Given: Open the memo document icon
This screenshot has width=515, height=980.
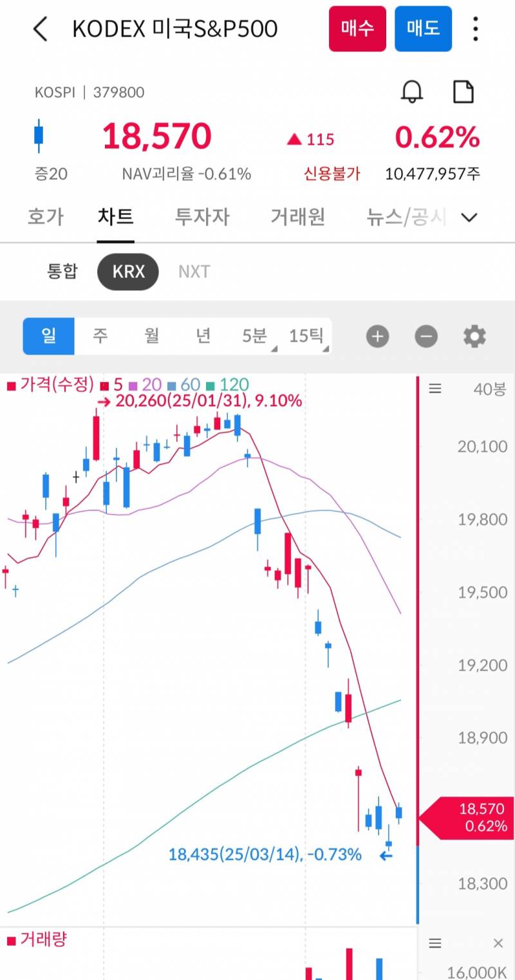Looking at the screenshot, I should (x=464, y=92).
